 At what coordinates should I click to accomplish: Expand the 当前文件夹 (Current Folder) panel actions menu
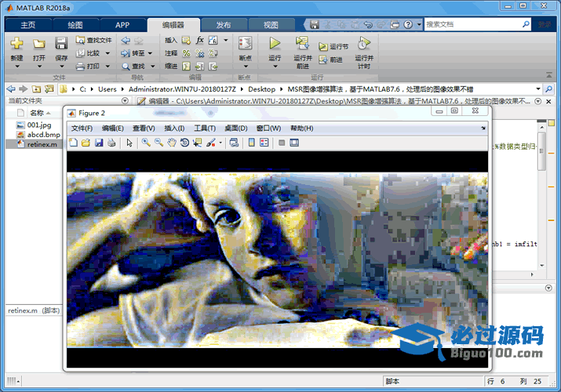(x=125, y=101)
